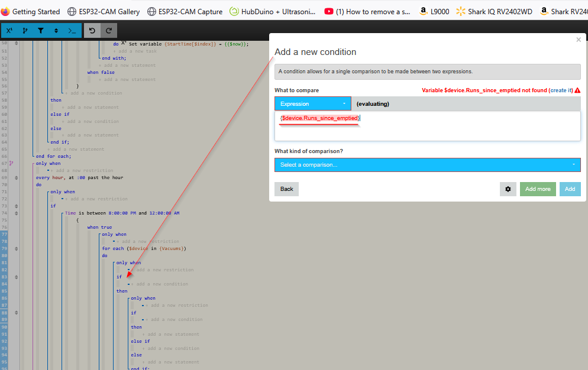
Task: Click the up-down arrows toolbar icon
Action: (x=56, y=30)
